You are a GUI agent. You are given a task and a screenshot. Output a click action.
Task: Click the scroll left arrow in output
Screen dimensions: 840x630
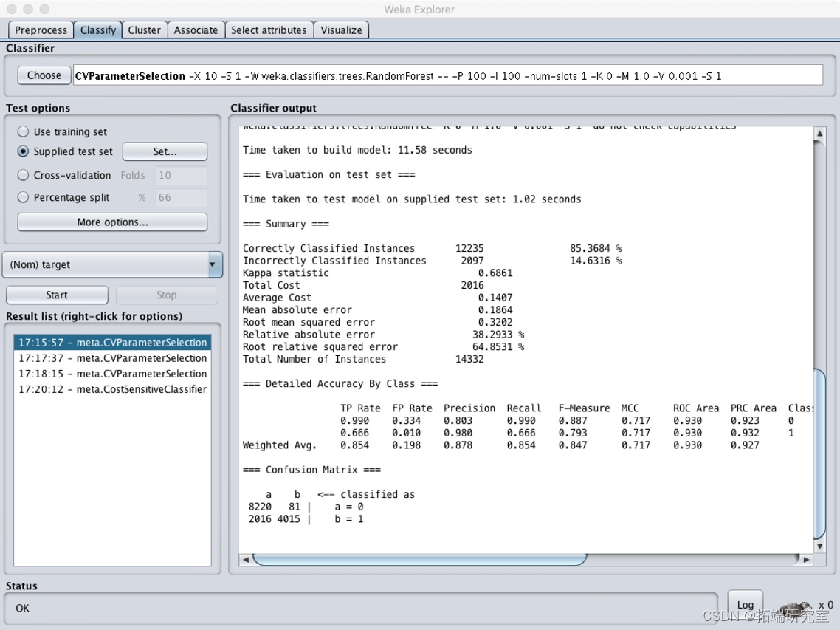pyautogui.click(x=245, y=559)
